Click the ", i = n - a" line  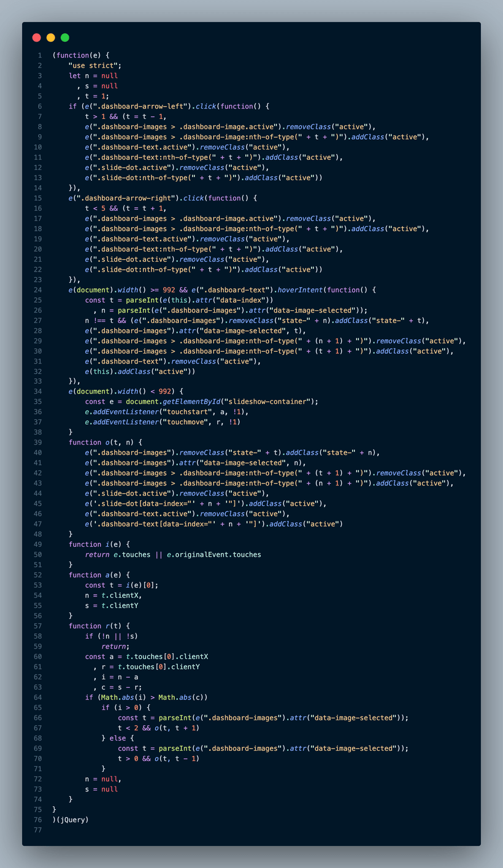(115, 677)
